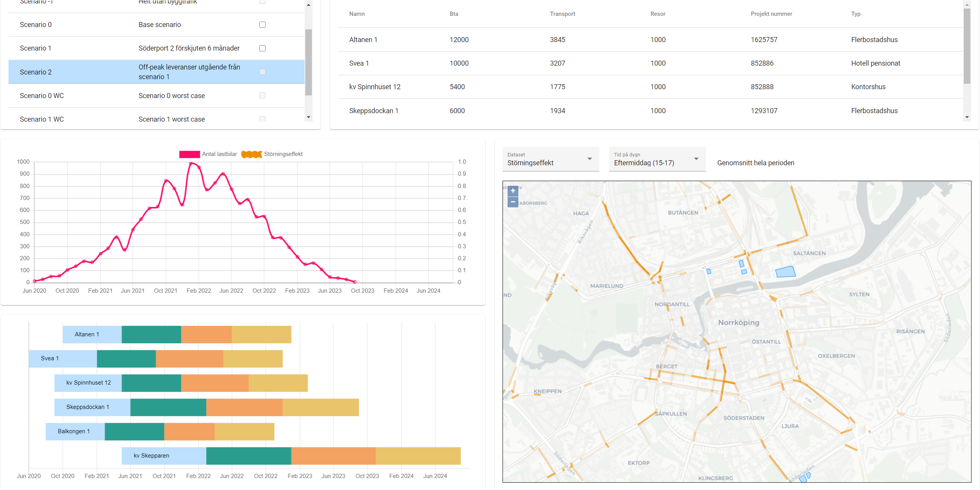This screenshot has height=490, width=980.
Task: Toggle Störningseffekt legend swatch
Action: [x=251, y=154]
